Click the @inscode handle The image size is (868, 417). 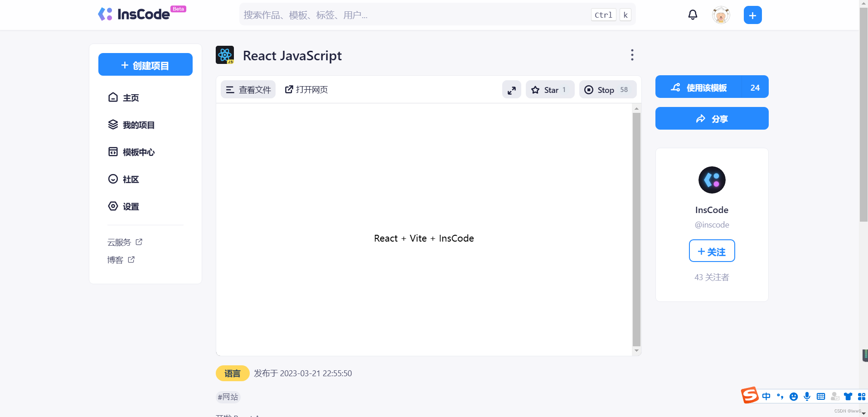(x=712, y=225)
